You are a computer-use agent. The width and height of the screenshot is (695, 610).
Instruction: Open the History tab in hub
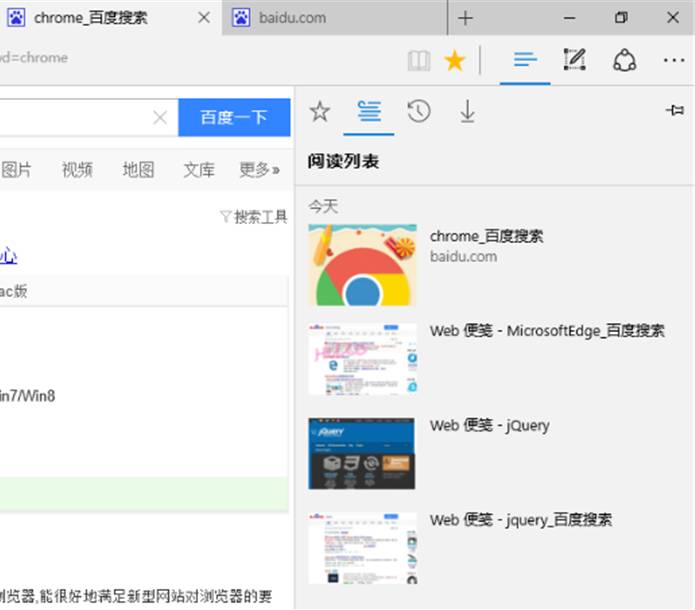coord(419,111)
